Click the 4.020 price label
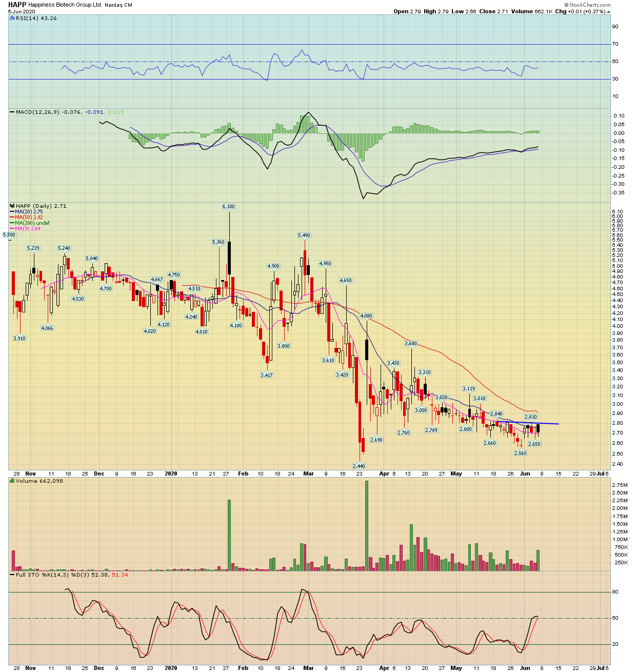The height and width of the screenshot is (672, 636). click(150, 331)
